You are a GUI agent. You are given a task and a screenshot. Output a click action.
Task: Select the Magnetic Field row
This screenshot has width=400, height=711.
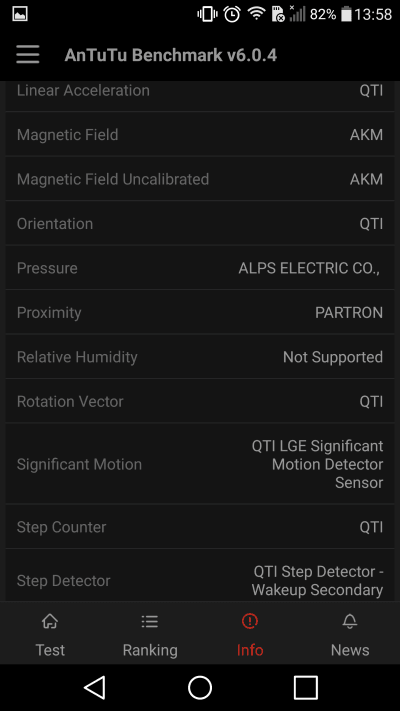tap(200, 134)
